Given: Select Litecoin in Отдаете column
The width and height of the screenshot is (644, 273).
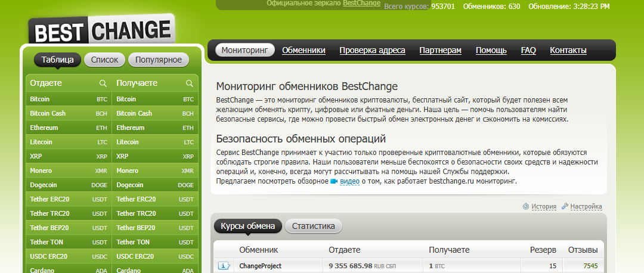Looking at the screenshot, I should [69, 142].
